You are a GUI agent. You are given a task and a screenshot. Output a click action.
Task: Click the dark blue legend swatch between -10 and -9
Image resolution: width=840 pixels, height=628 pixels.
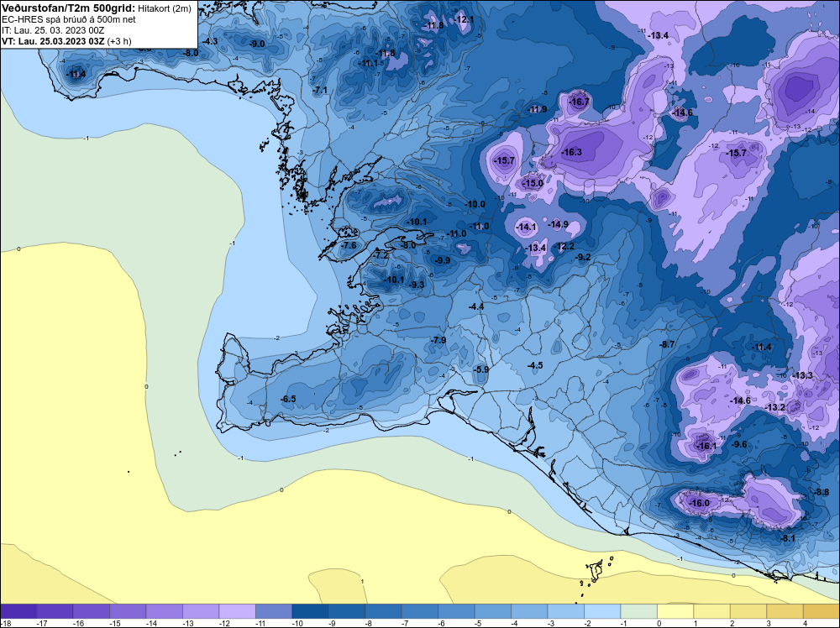310,611
